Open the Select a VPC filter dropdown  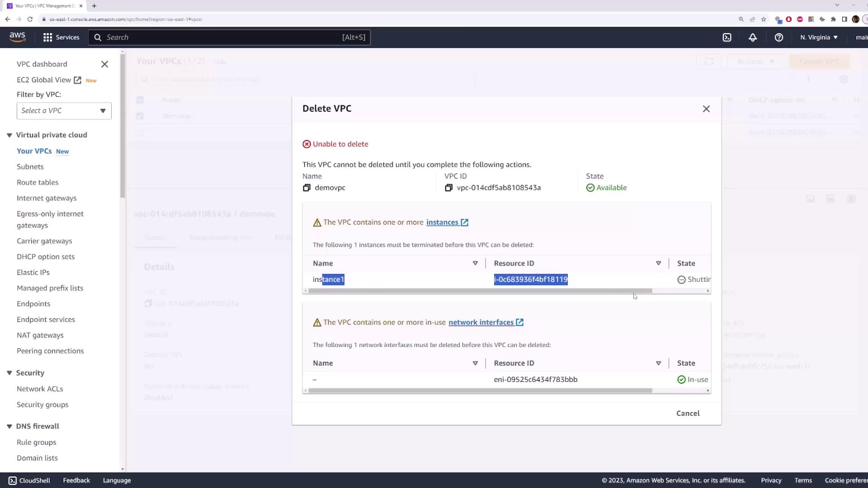pyautogui.click(x=64, y=111)
